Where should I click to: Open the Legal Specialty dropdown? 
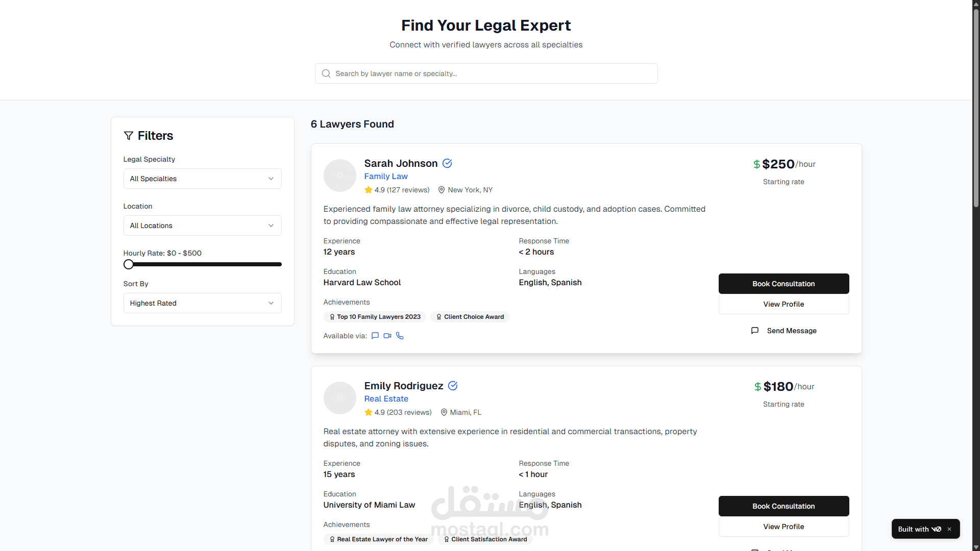click(202, 179)
